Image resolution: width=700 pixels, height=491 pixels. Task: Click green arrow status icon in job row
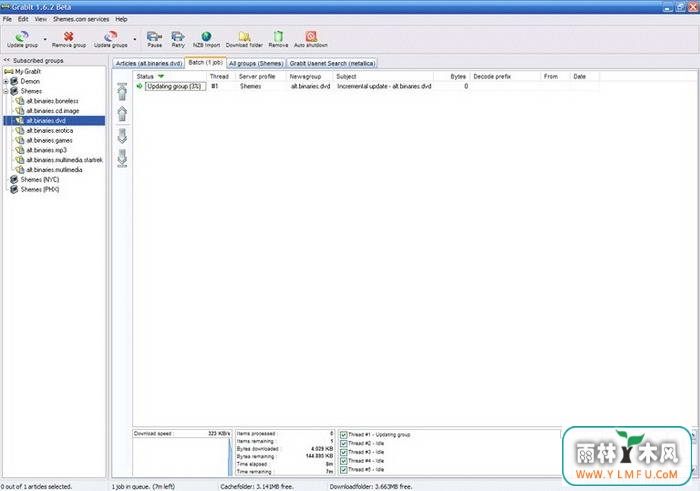pyautogui.click(x=140, y=86)
